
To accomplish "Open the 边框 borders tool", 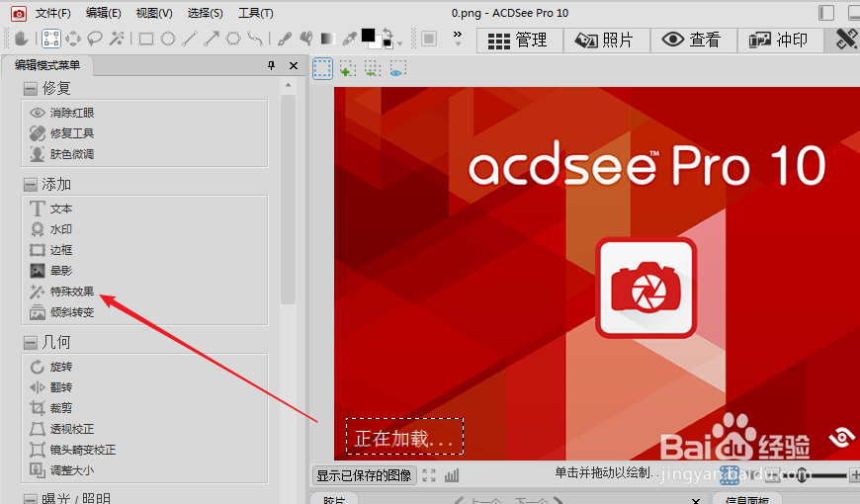I will tap(51, 250).
